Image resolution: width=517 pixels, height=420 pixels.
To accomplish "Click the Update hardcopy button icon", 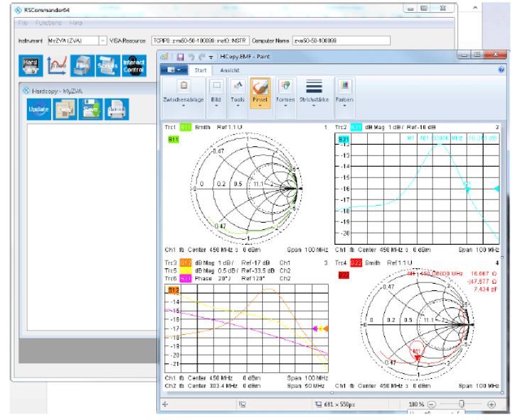I will tap(38, 109).
